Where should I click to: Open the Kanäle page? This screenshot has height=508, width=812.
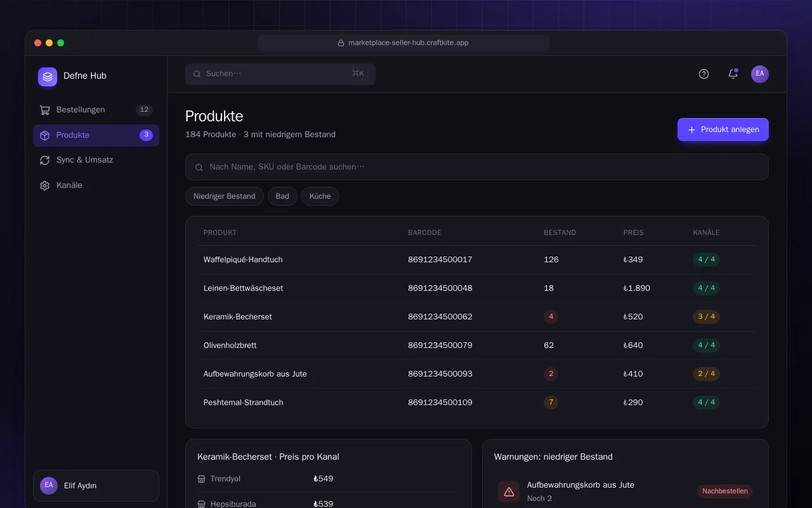(x=96, y=185)
